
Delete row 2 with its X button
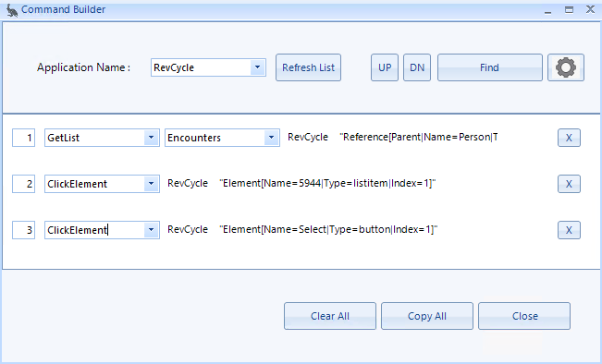(569, 184)
